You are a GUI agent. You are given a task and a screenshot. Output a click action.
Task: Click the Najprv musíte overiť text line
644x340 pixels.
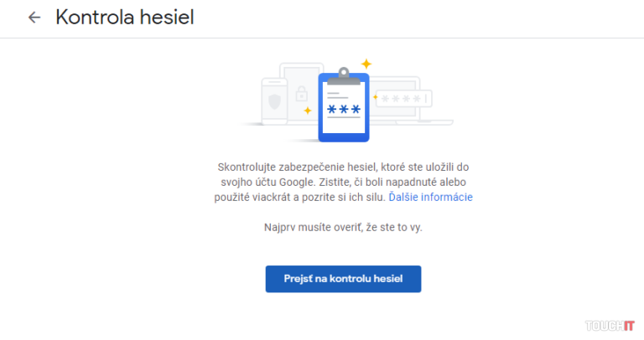pos(343,228)
